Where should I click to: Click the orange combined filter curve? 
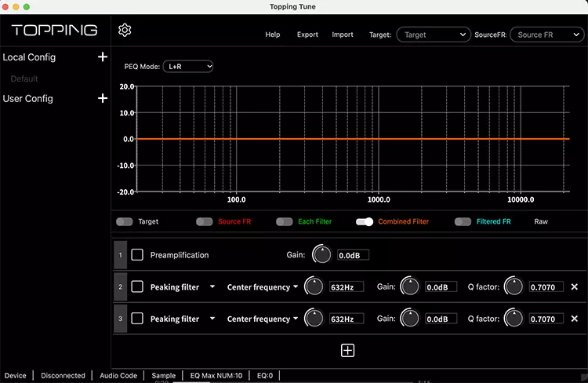[x=353, y=139]
